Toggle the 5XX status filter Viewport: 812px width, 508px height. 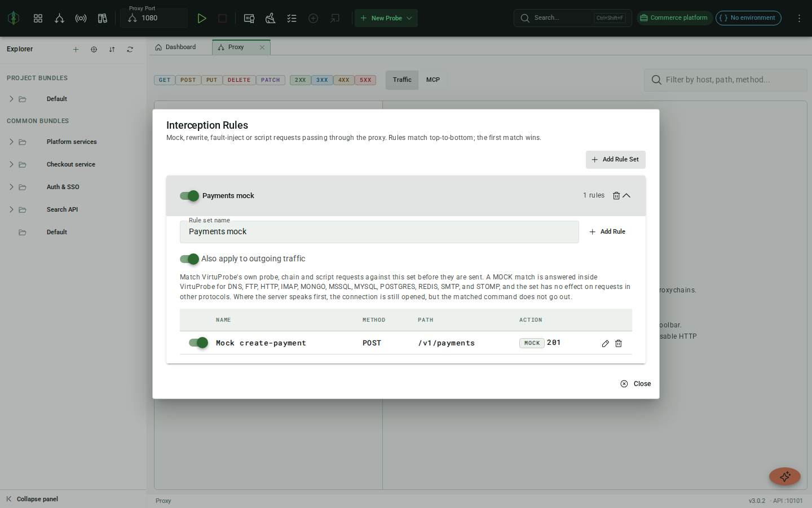365,80
